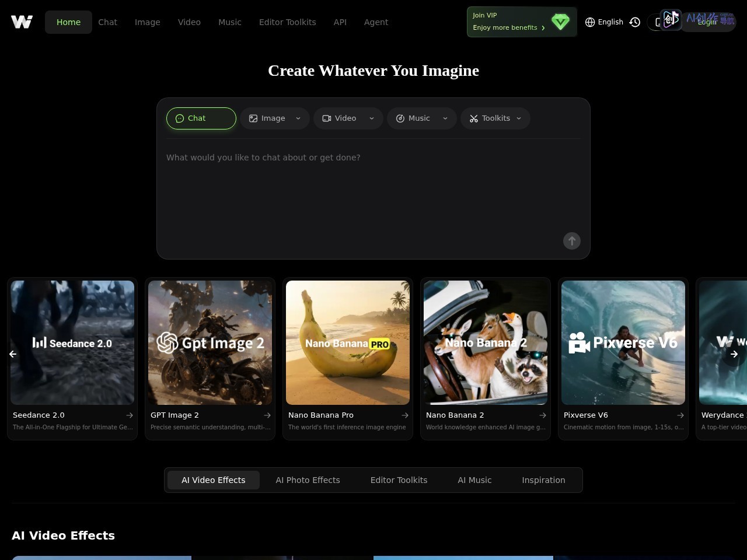Screen dimensions: 747x560
Task: Click Join VIP benefits banner
Action: 522,22
